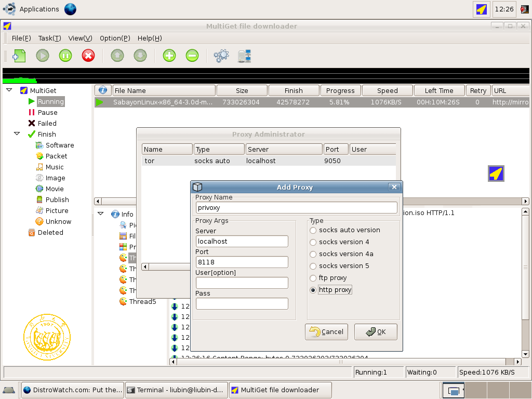The image size is (532, 399).
Task: Open the View(V) menu
Action: pyautogui.click(x=80, y=38)
